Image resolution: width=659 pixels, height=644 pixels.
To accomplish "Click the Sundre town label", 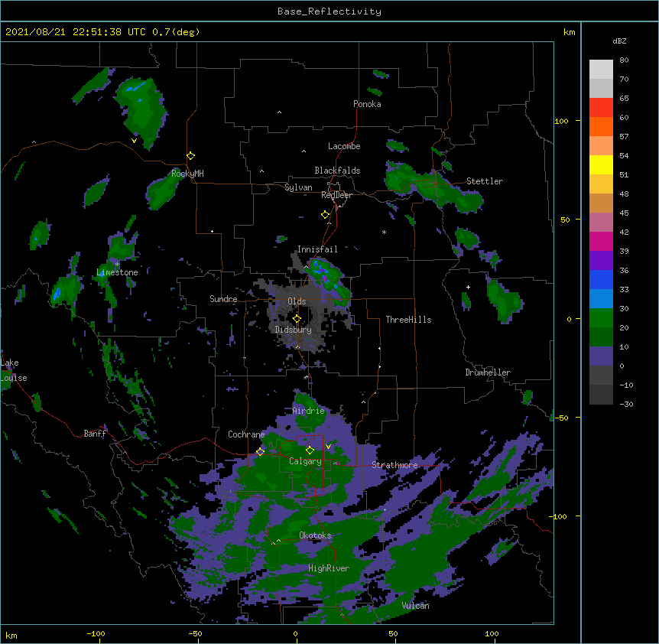I will tap(223, 299).
